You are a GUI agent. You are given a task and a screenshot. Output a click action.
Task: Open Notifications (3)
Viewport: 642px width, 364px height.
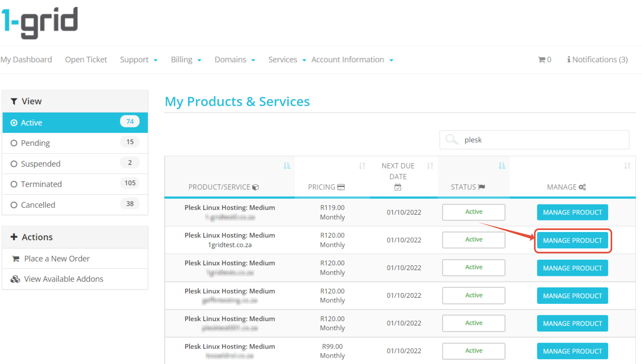598,60
